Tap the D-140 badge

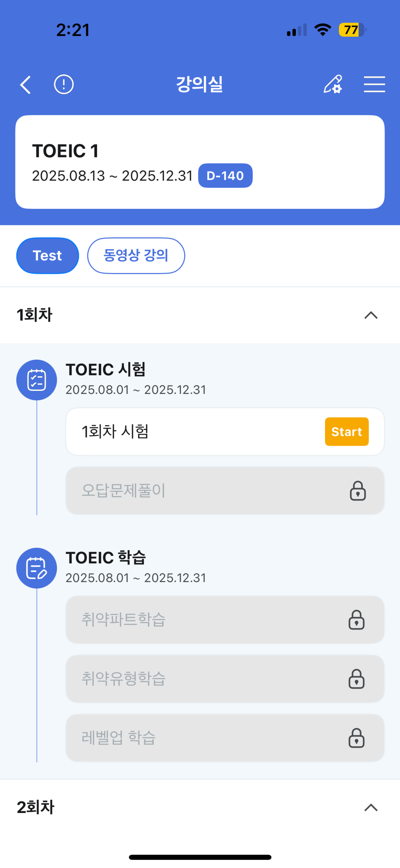[225, 175]
